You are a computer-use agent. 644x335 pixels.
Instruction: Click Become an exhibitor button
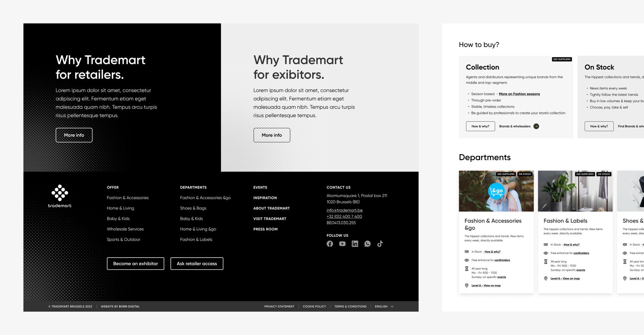136,264
